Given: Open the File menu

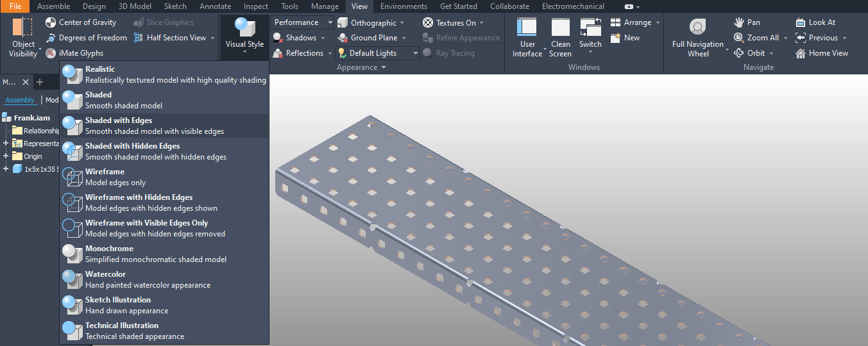Looking at the screenshot, I should click(x=15, y=6).
